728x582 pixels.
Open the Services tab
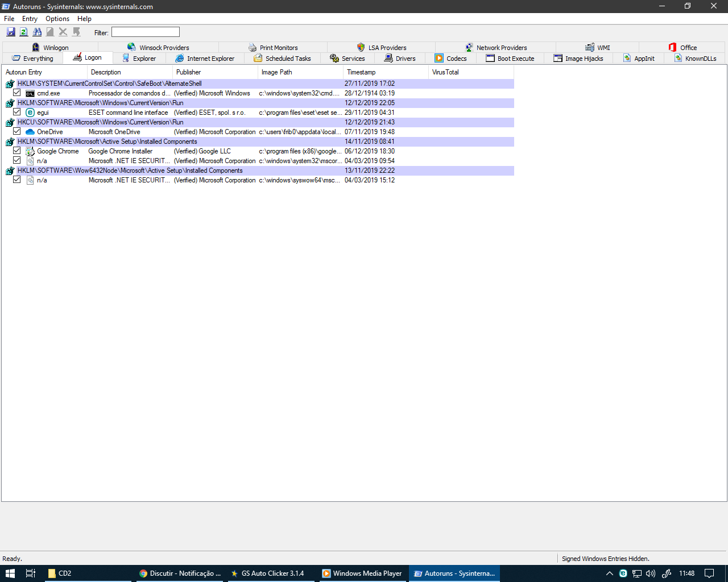click(x=348, y=59)
